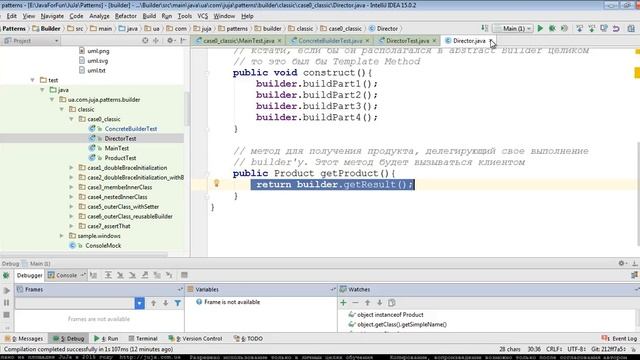Screen dimensions: 640x360
Task: Select watch 'object instanceof Product'
Action: pos(390,315)
